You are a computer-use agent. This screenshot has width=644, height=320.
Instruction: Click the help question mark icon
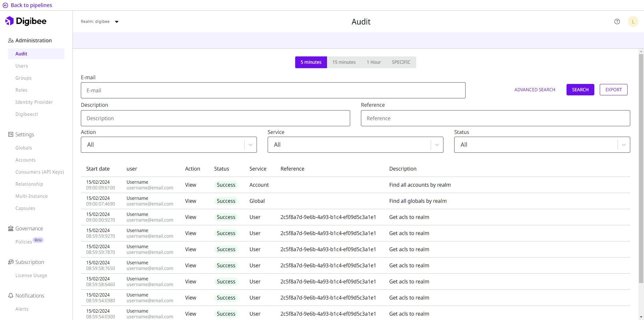point(617,21)
